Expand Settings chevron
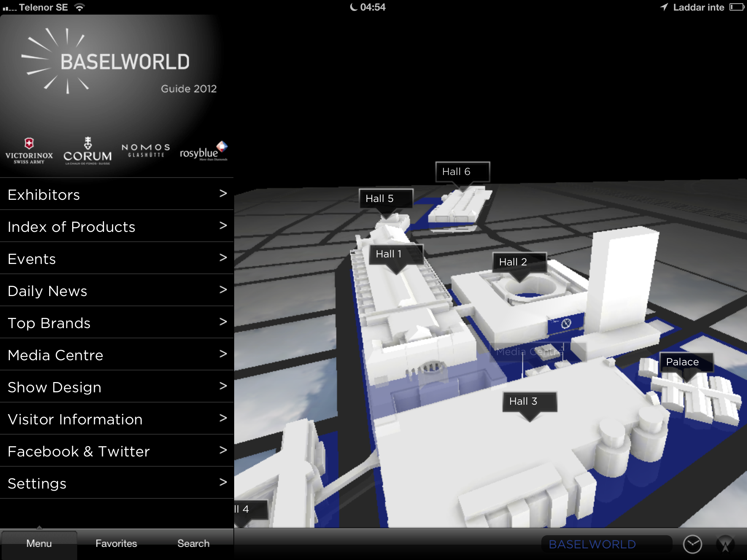 pos(223,482)
